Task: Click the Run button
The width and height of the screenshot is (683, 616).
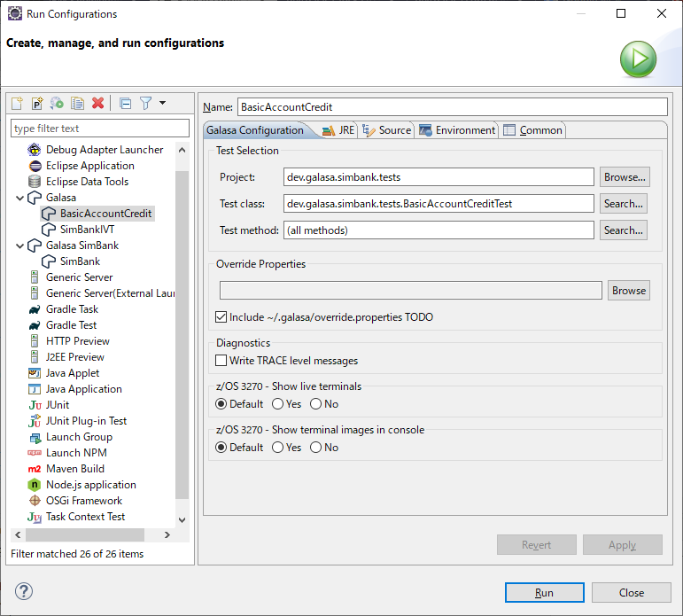Action: coord(545,593)
